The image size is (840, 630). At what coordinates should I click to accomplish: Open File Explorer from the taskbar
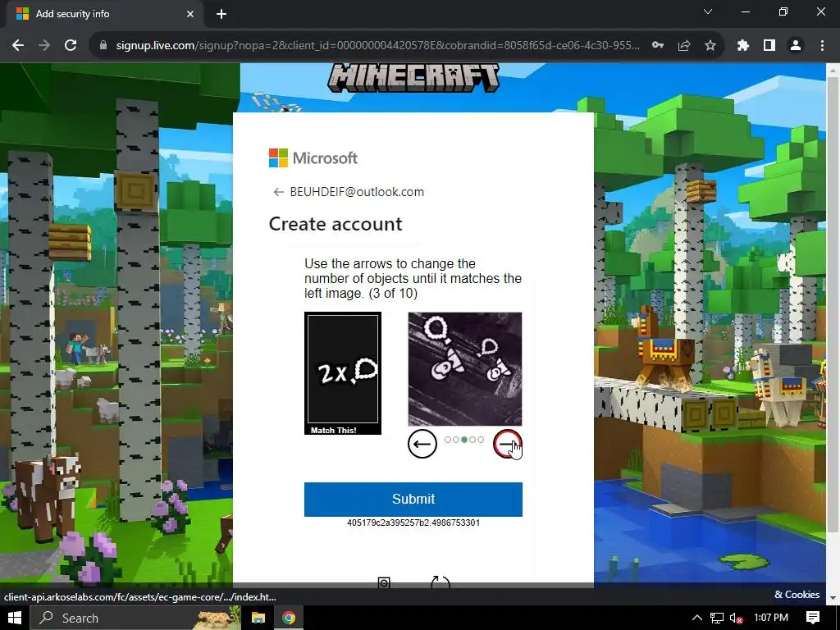coord(258,618)
